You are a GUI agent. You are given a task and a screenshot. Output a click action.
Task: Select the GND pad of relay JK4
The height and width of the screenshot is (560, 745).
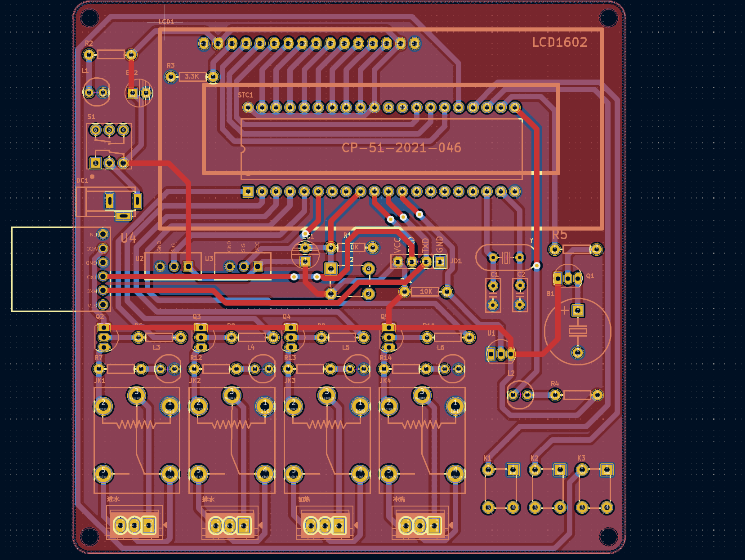point(455,406)
